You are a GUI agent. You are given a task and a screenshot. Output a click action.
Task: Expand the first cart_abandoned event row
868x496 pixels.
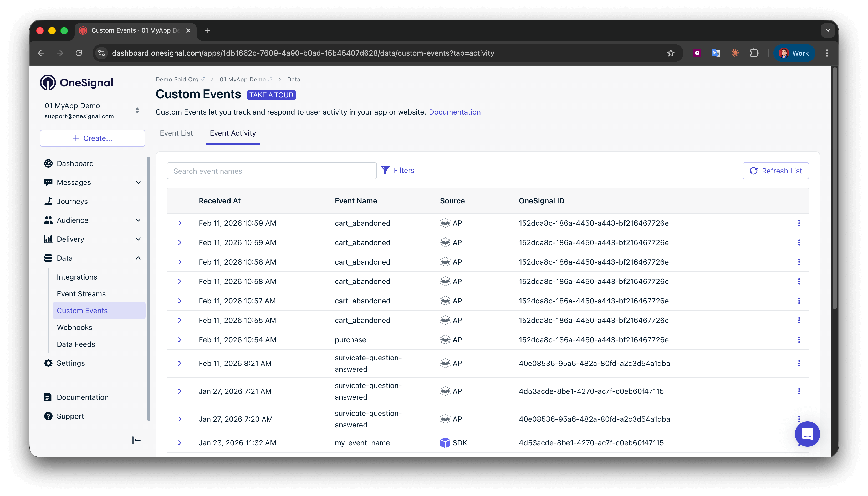click(x=180, y=223)
